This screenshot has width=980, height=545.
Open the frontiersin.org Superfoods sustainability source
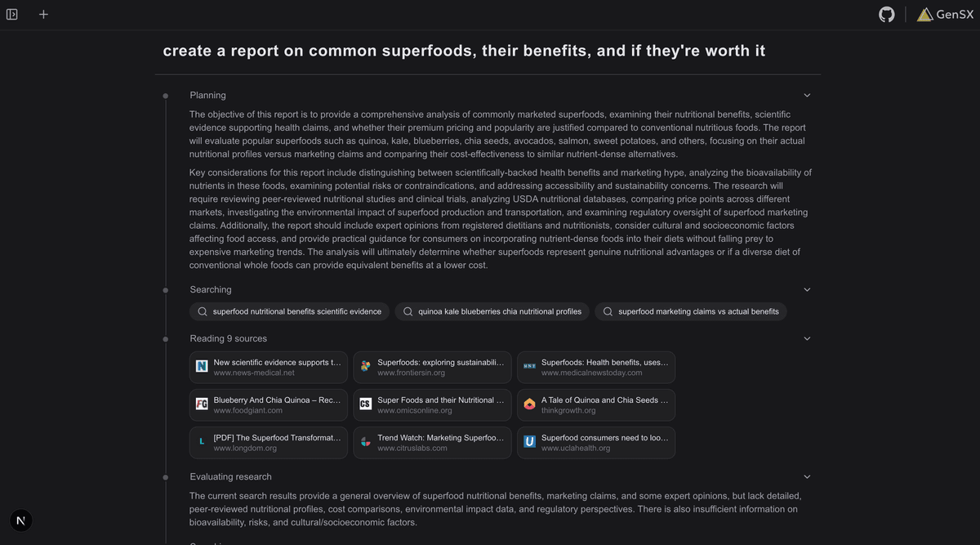point(433,368)
